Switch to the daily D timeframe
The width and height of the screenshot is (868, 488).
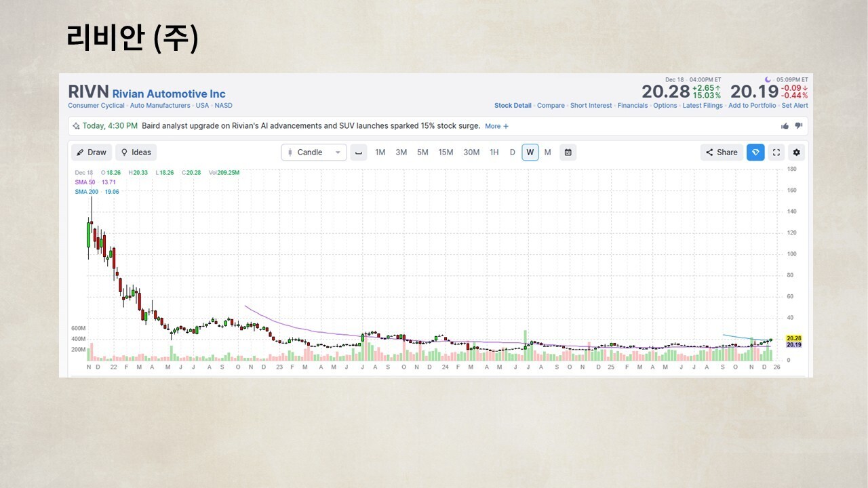tap(513, 152)
